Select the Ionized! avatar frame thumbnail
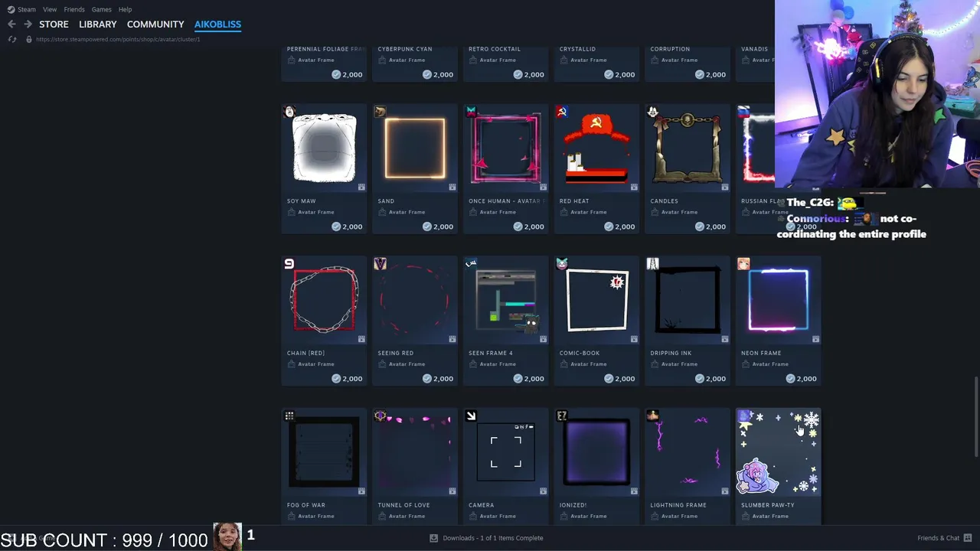The height and width of the screenshot is (551, 980). click(x=596, y=452)
